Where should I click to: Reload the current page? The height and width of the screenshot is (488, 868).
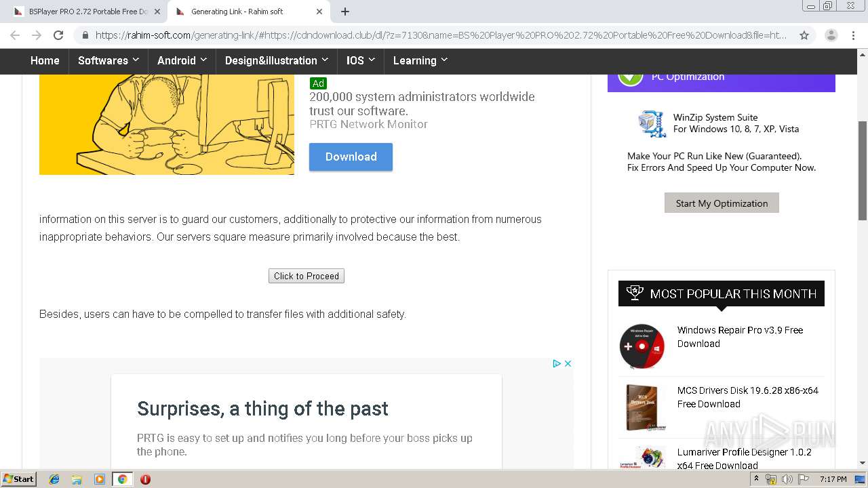click(x=58, y=35)
